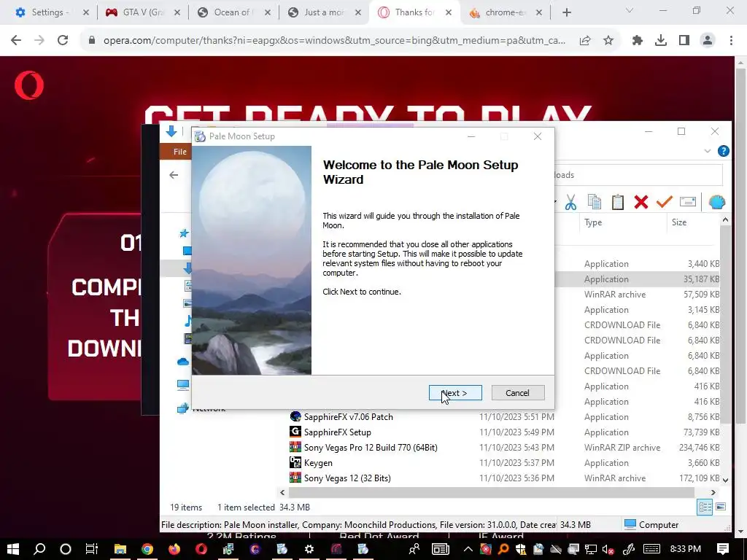Viewport: 747px width, 560px height.
Task: Close the Thanks for Opera tab
Action: point(449,13)
